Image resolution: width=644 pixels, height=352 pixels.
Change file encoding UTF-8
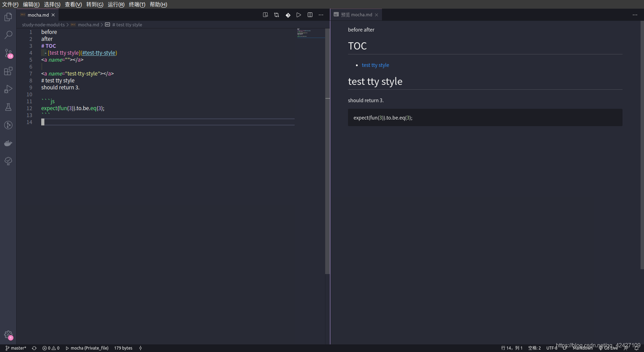(x=552, y=348)
